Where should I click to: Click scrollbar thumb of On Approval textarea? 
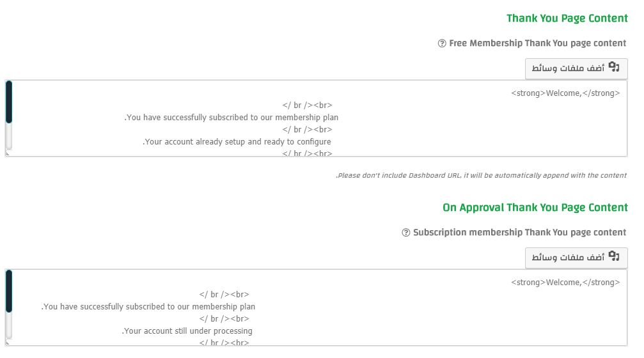pyautogui.click(x=8, y=291)
